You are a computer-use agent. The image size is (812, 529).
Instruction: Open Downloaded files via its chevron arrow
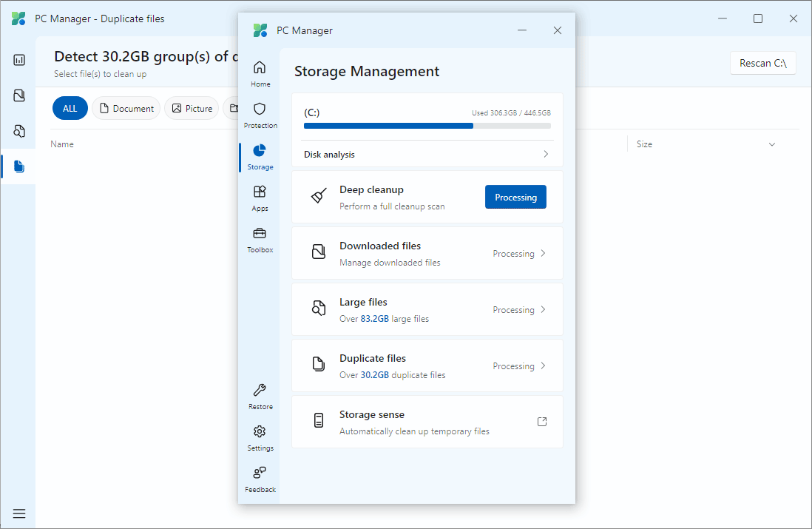(x=544, y=253)
